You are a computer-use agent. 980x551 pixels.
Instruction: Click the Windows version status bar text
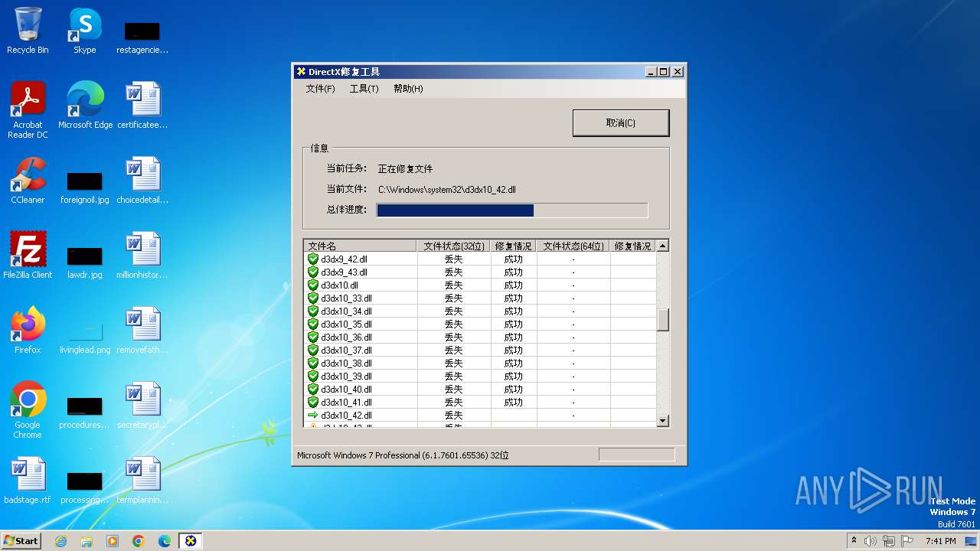click(403, 455)
